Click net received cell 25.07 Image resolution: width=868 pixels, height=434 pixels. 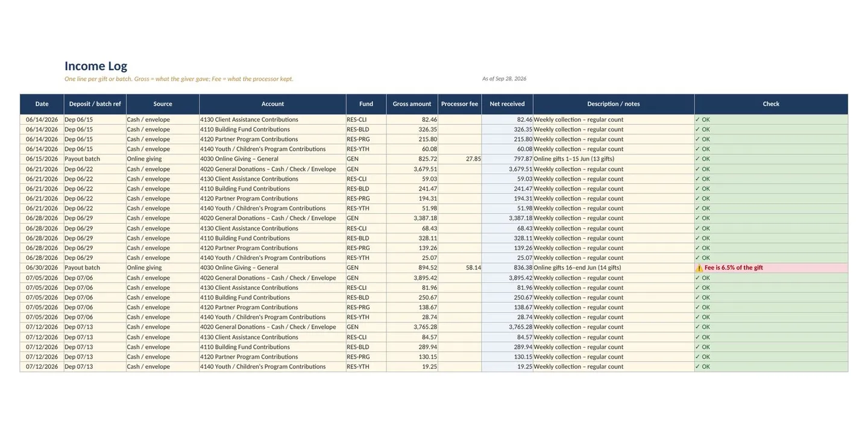point(507,257)
